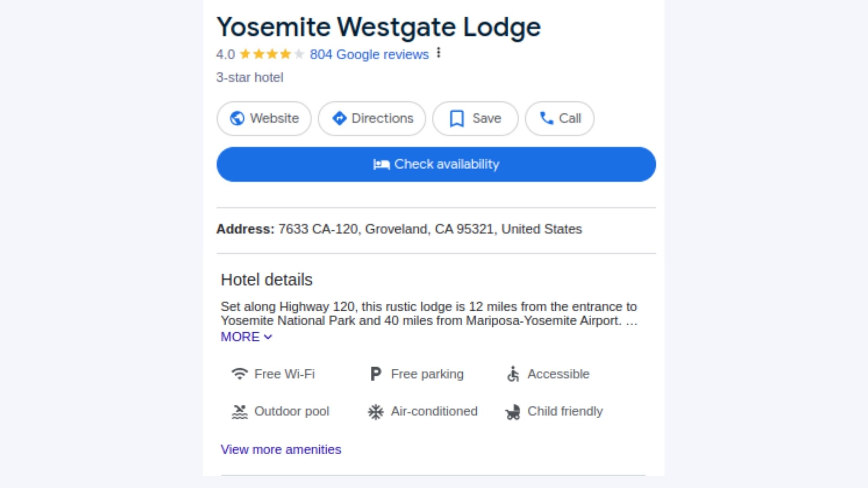Open View more amenities link
Viewport: 868px width, 488px height.
281,450
